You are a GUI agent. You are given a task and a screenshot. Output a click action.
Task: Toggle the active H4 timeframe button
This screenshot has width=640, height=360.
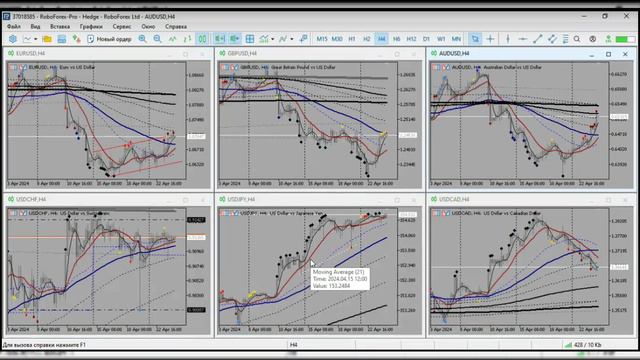[381, 39]
